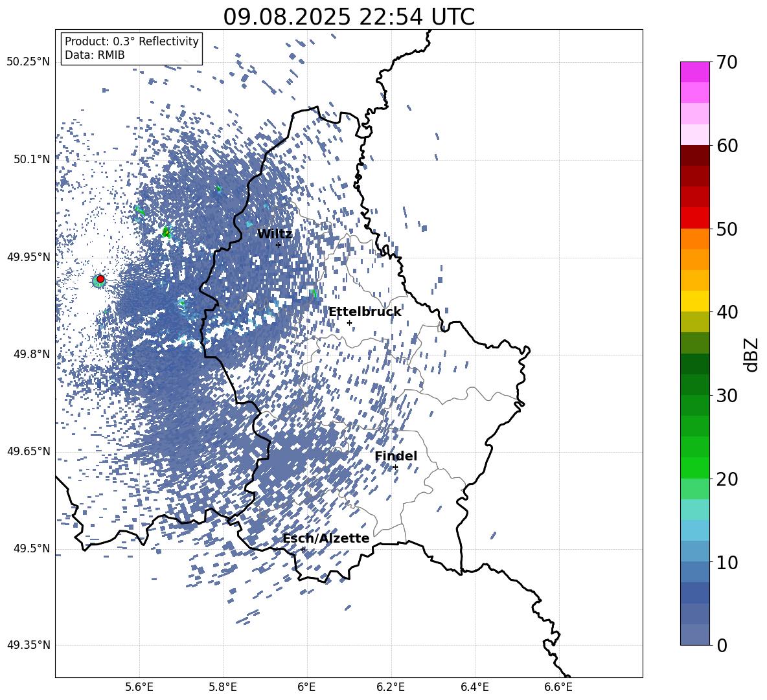Click the longitude label 6°E
The image size is (767, 700).
pyautogui.click(x=306, y=687)
